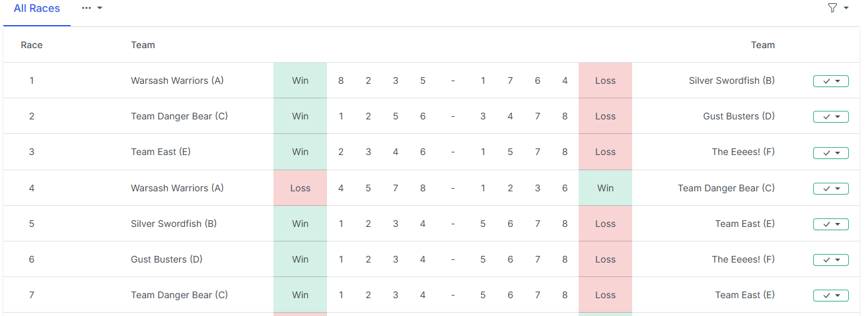868x316 pixels.
Task: Click the Race column header
Action: pyautogui.click(x=32, y=45)
